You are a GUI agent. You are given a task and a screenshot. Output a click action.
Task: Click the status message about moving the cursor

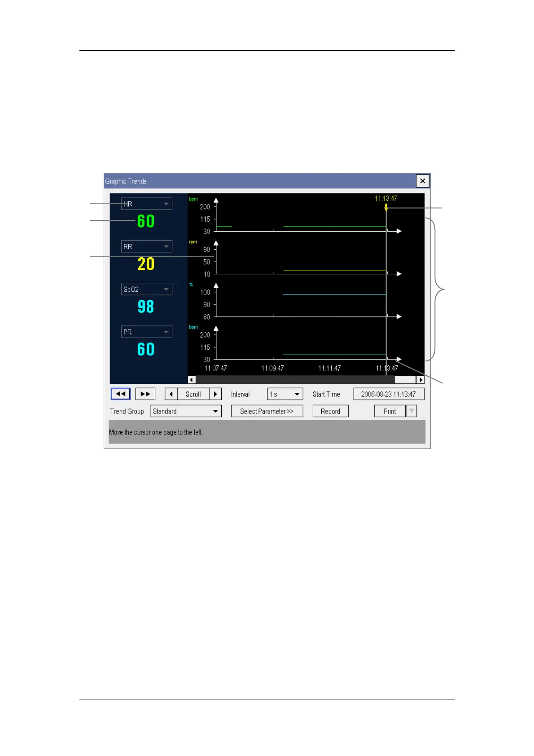click(156, 432)
